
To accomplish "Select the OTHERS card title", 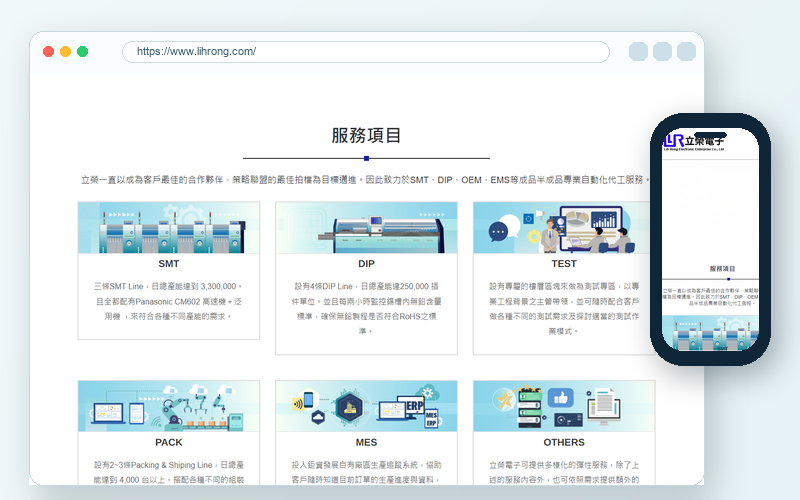I will pos(564,442).
